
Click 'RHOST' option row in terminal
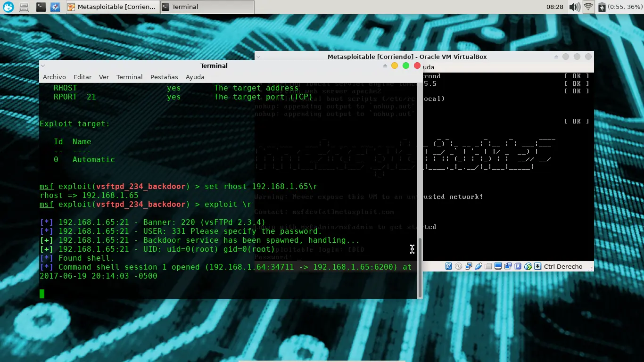pos(176,88)
